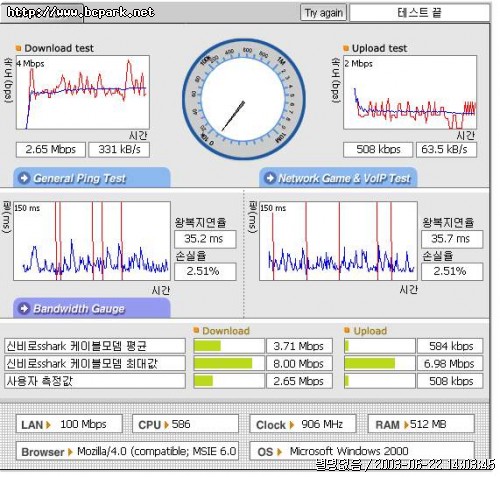Click the Upload test graph

410,92
